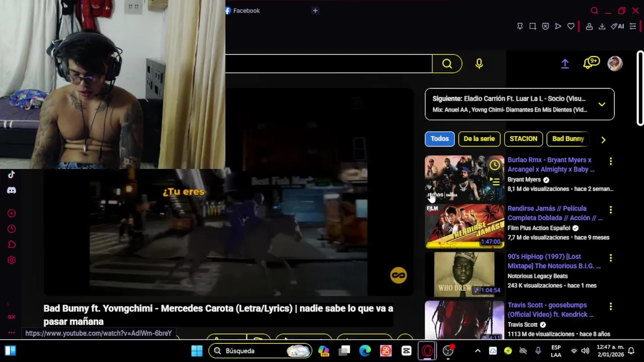
Task: Open Rendirse Jamás película title link
Action: click(x=555, y=213)
